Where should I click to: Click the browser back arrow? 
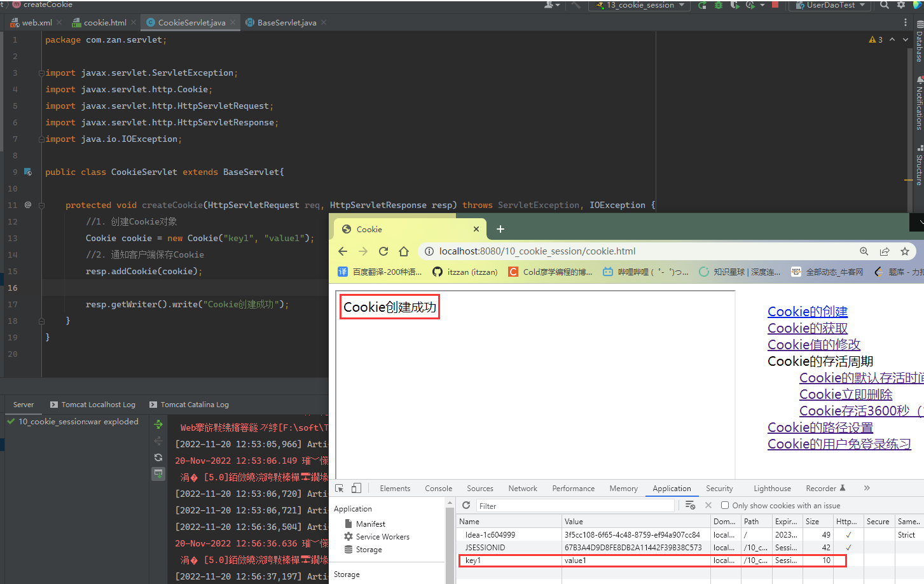(x=343, y=251)
